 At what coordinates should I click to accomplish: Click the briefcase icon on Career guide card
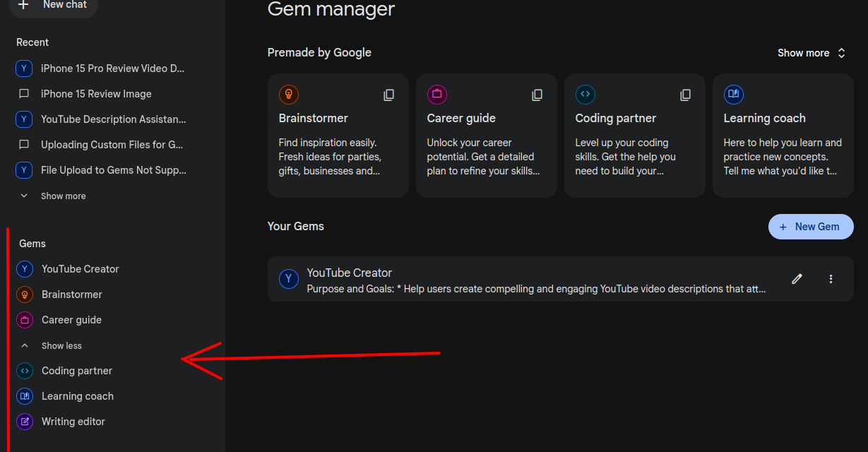[x=437, y=95]
